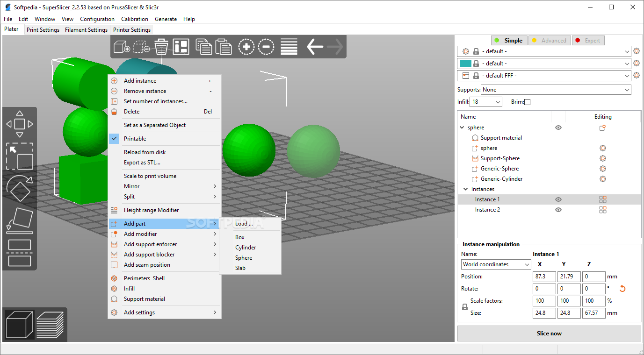This screenshot has width=644, height=355.
Task: Click the reset rotation orange arrow icon
Action: coord(622,289)
